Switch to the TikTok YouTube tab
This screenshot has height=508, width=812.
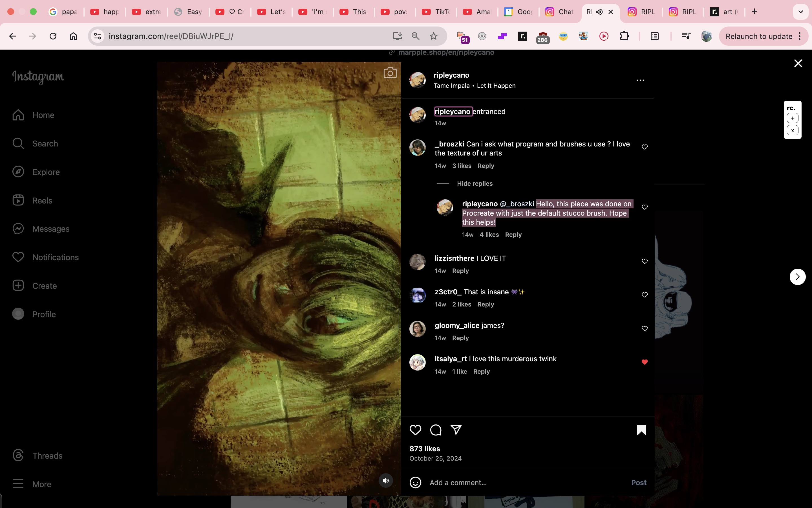[436, 12]
